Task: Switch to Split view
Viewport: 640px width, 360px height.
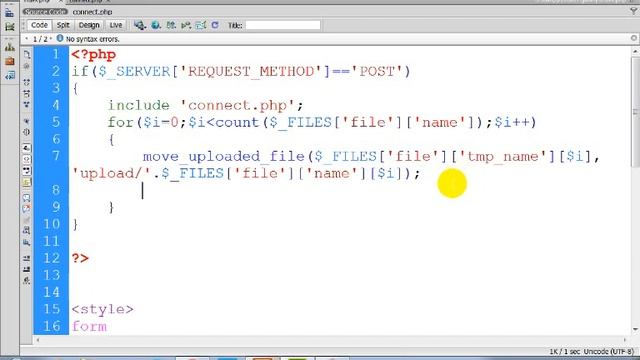Action: (x=63, y=25)
